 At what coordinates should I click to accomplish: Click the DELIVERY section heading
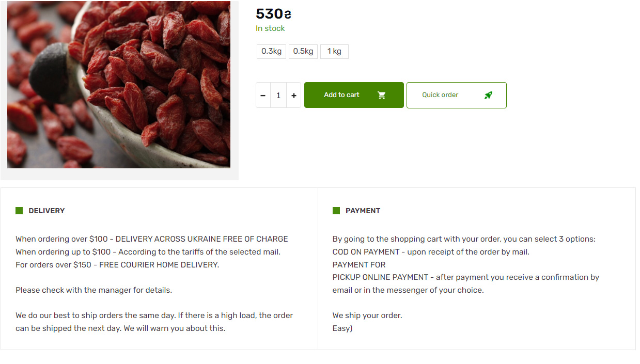[46, 211]
